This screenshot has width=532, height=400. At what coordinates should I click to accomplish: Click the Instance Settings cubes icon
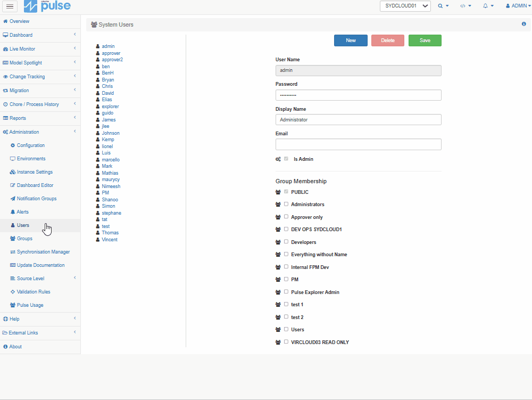coord(13,172)
